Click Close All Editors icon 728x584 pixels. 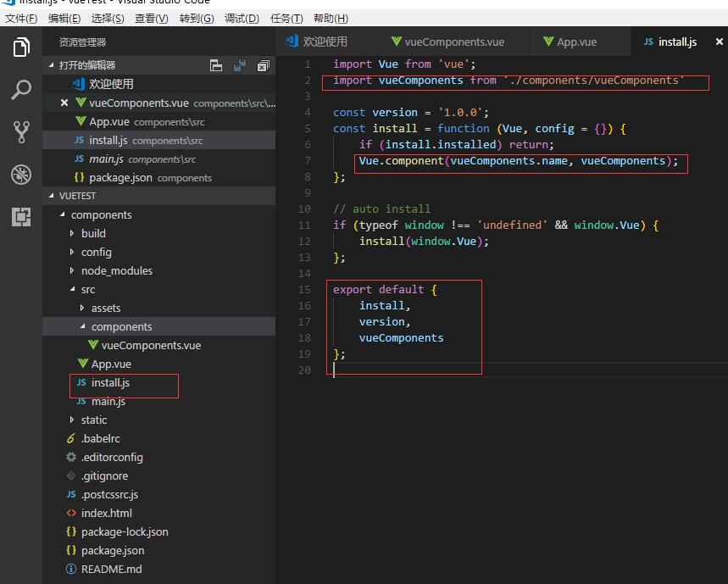click(263, 65)
